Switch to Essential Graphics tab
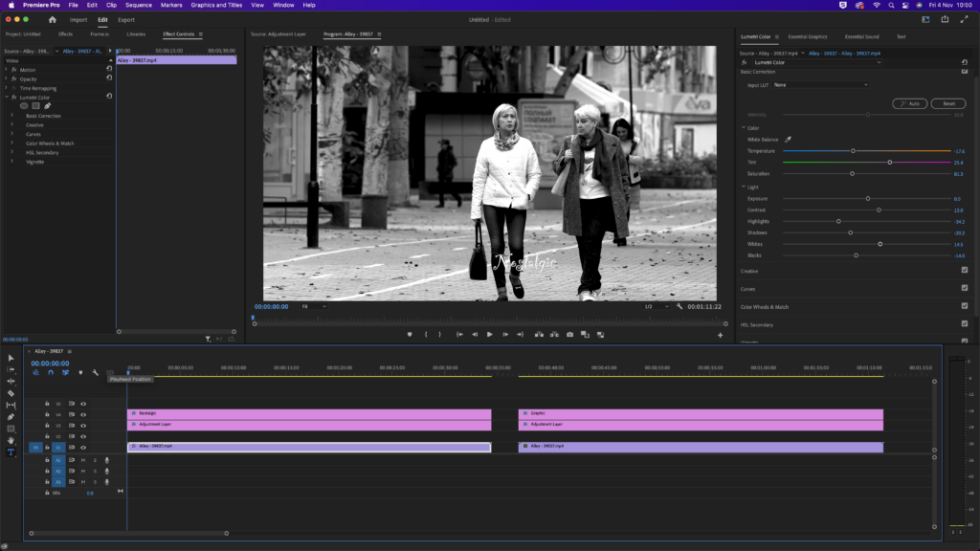Screen dimensions: 980x551 pos(808,37)
